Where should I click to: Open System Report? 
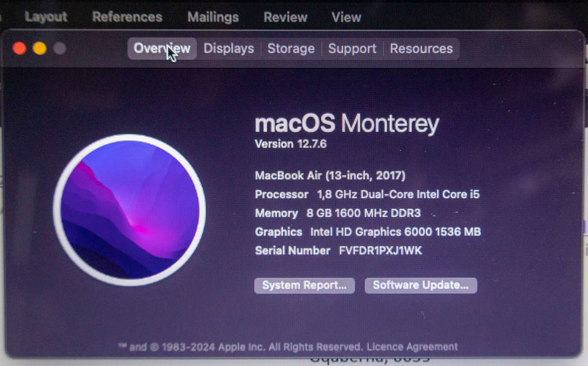coord(304,285)
